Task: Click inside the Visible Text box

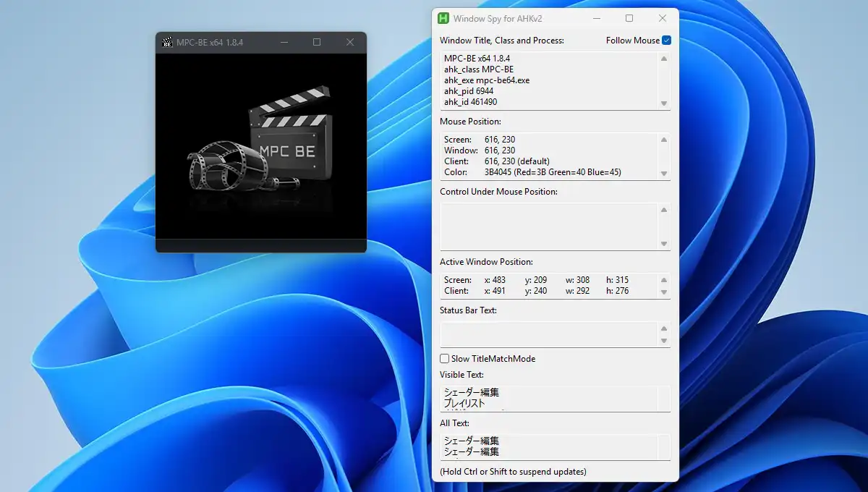Action: coord(549,398)
